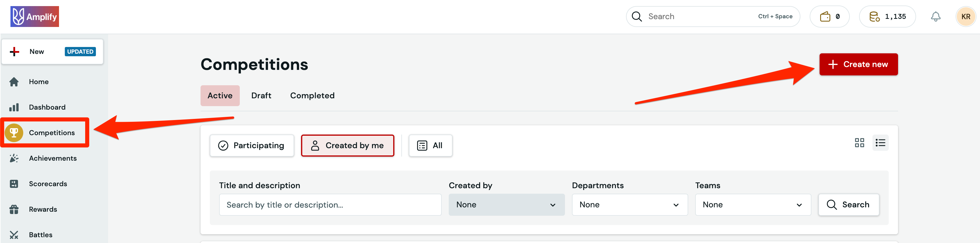Open the Achievements page
Viewport: 980px width, 243px height.
(x=53, y=158)
